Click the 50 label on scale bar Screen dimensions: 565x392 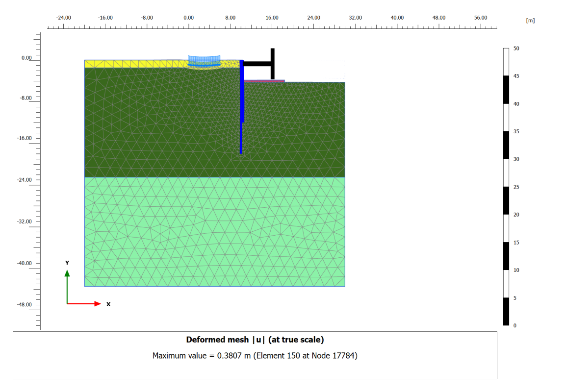(516, 49)
